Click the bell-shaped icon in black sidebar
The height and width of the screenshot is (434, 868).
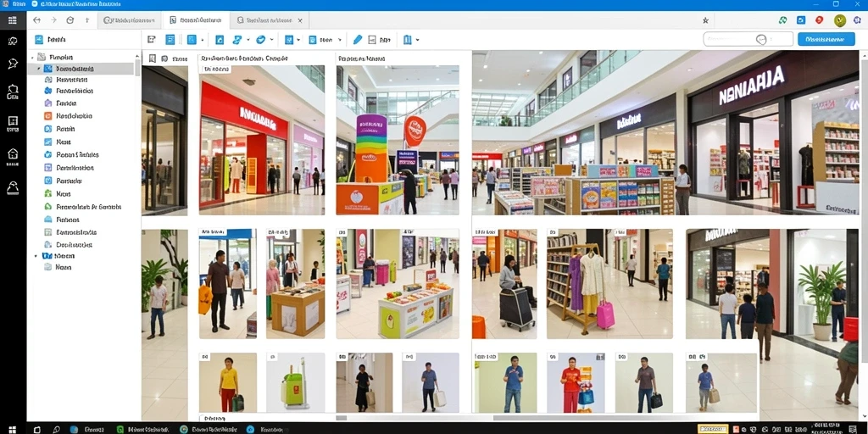click(12, 188)
